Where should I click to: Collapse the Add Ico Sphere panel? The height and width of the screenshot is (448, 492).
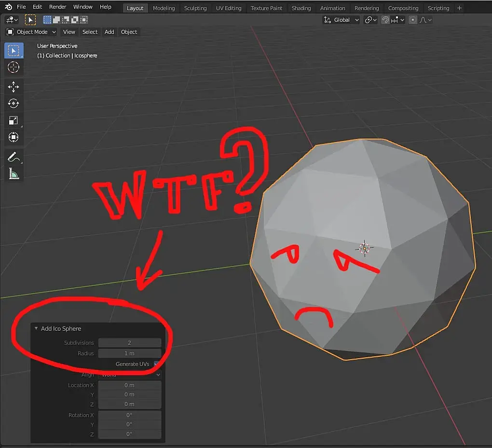point(36,328)
